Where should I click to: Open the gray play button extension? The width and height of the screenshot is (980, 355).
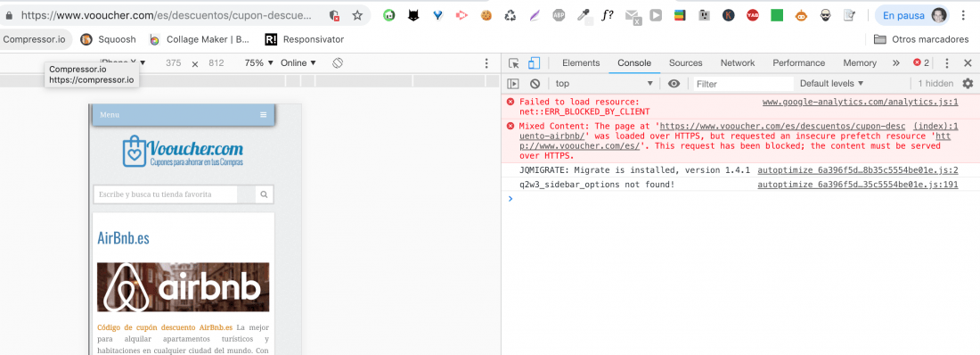point(655,16)
